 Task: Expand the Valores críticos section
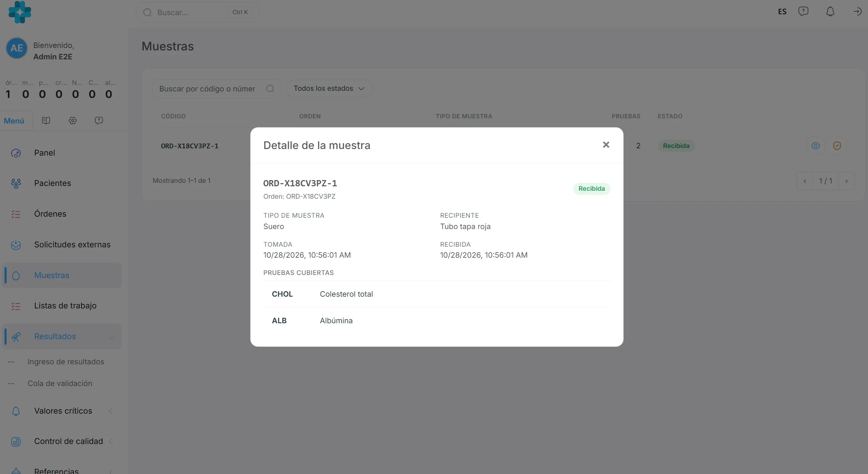point(62,411)
